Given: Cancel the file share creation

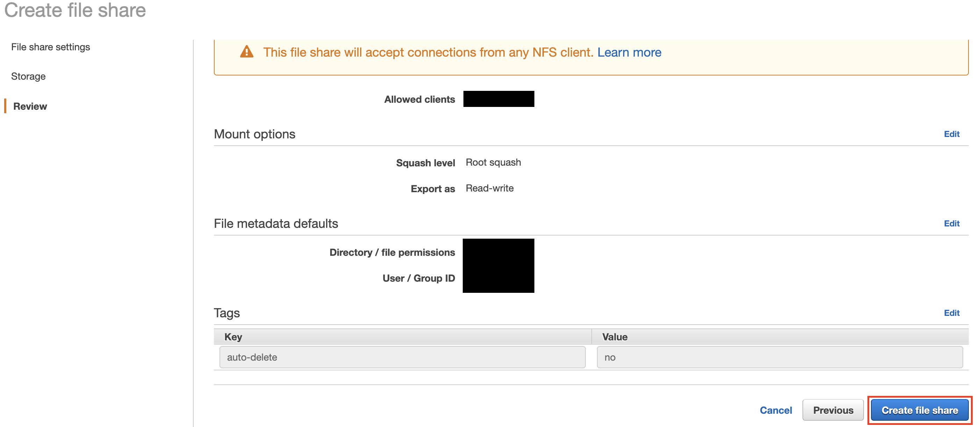Looking at the screenshot, I should click(775, 410).
